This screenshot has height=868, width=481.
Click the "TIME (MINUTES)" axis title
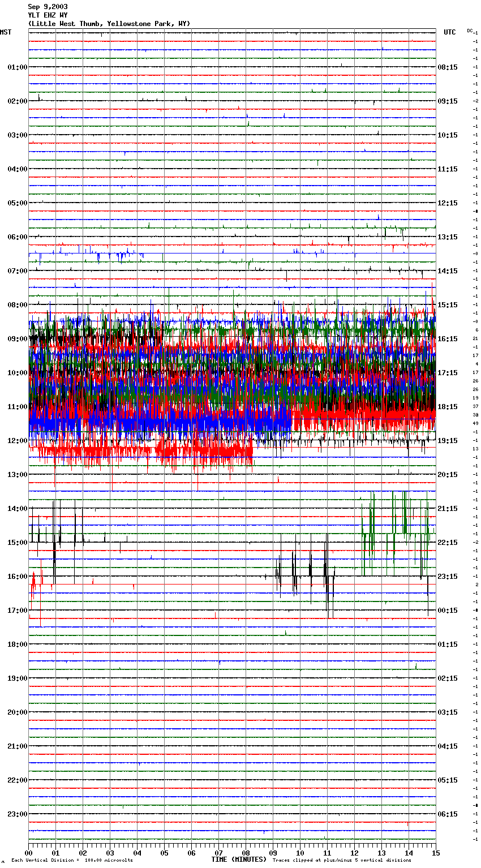coord(239,860)
